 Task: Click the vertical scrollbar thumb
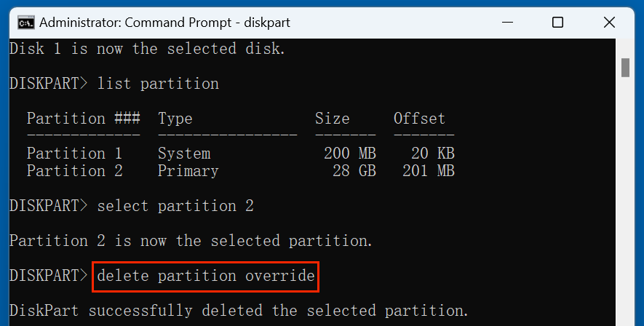625,66
